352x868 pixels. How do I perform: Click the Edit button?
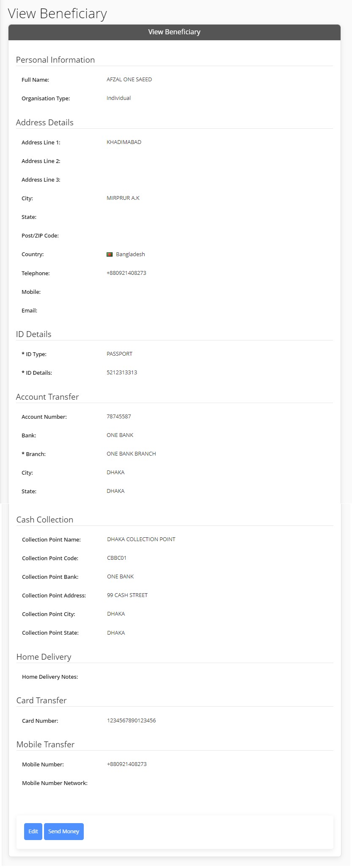point(33,831)
